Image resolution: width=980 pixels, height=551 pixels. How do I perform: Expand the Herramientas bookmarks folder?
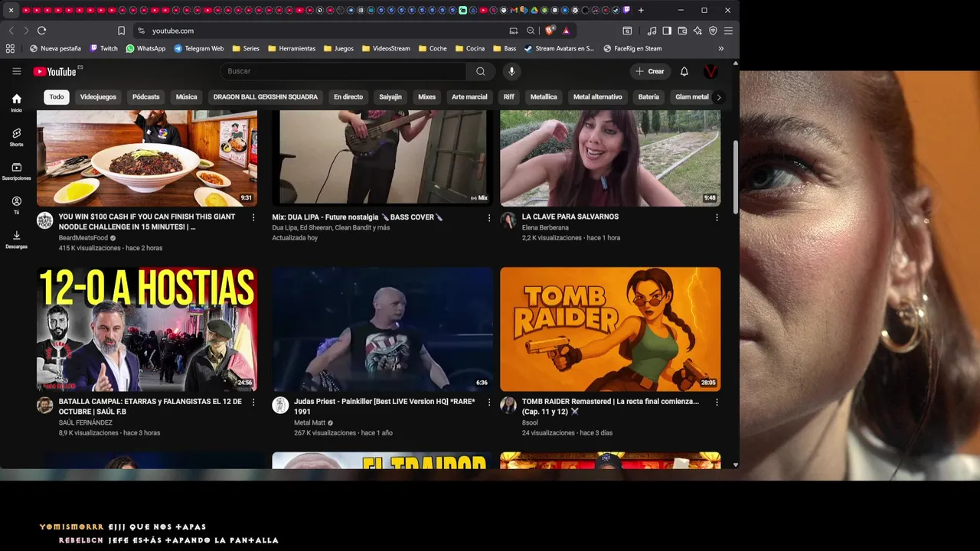click(292, 48)
